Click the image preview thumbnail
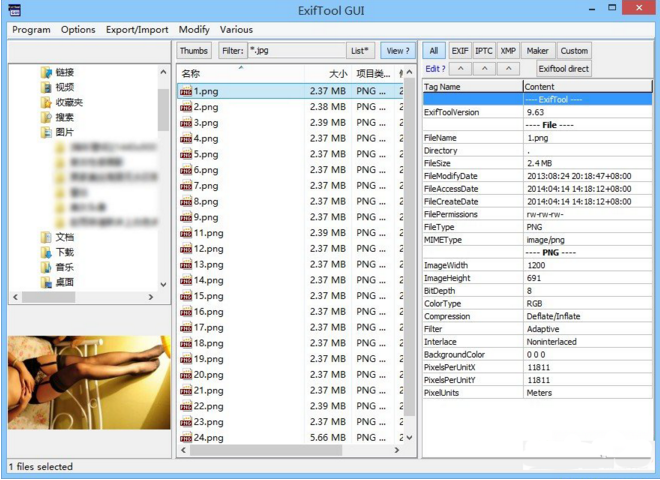 89,383
